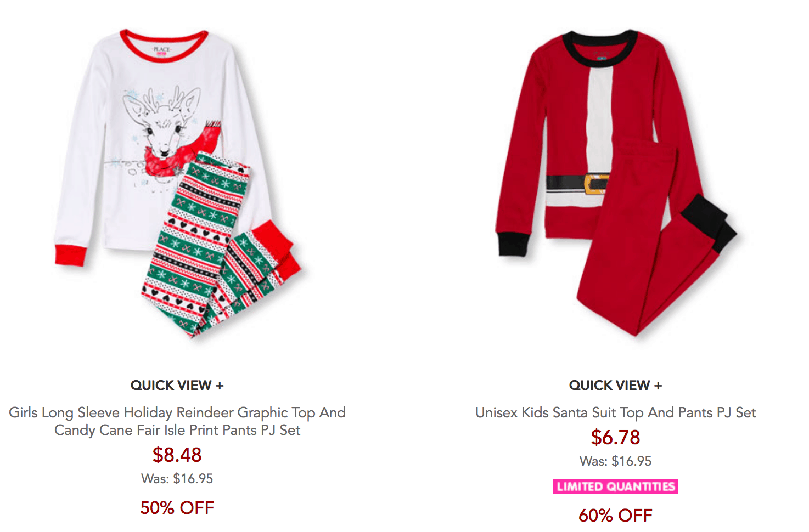This screenshot has height=532, width=809.
Task: Click the gold belt buckle on Santa top
Action: pos(596,184)
